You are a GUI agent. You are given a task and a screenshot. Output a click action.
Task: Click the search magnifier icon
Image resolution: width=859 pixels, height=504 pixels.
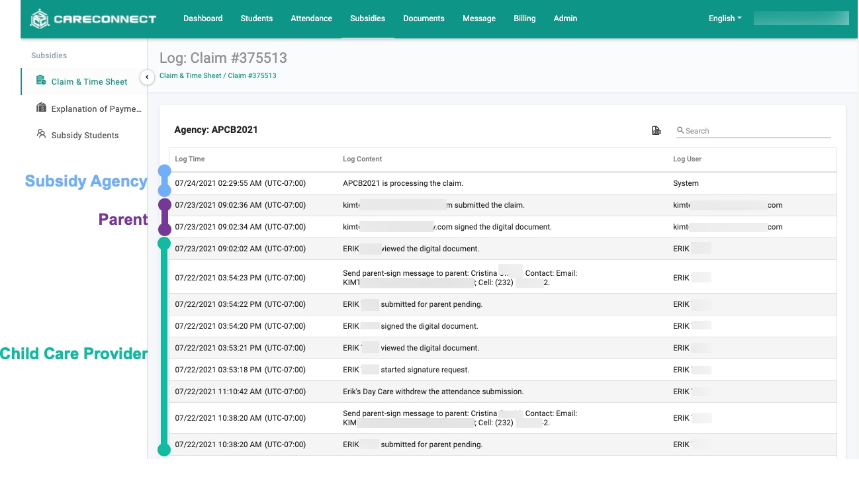(680, 131)
